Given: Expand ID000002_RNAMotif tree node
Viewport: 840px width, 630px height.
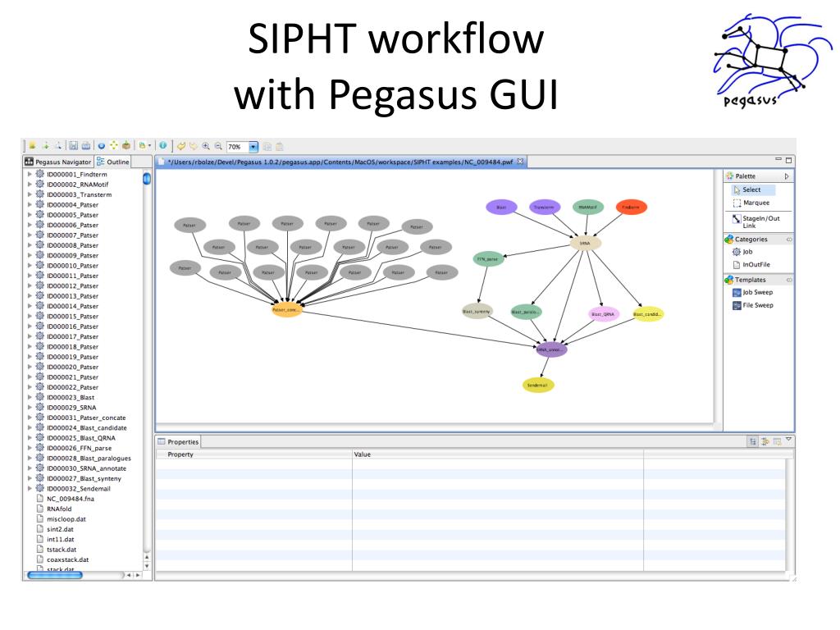Looking at the screenshot, I should (x=30, y=185).
